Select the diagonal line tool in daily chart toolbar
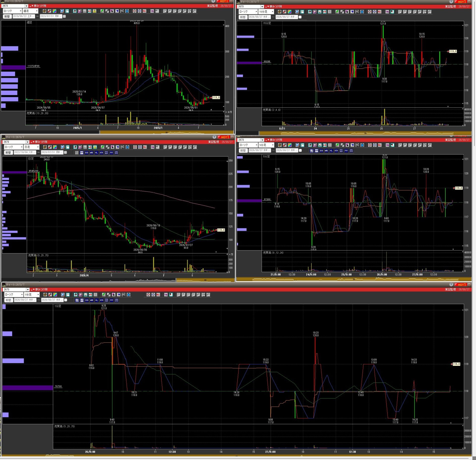Viewport: 476px width, 460px height. (108, 147)
